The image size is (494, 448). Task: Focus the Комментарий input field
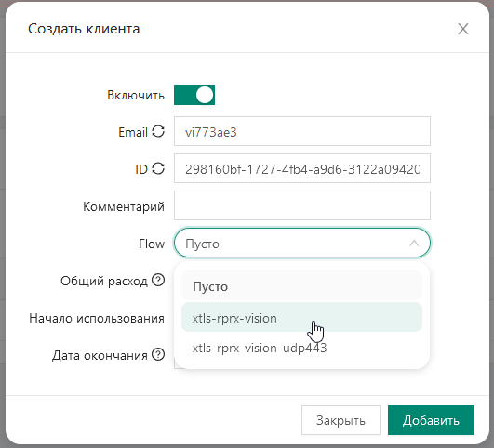302,205
